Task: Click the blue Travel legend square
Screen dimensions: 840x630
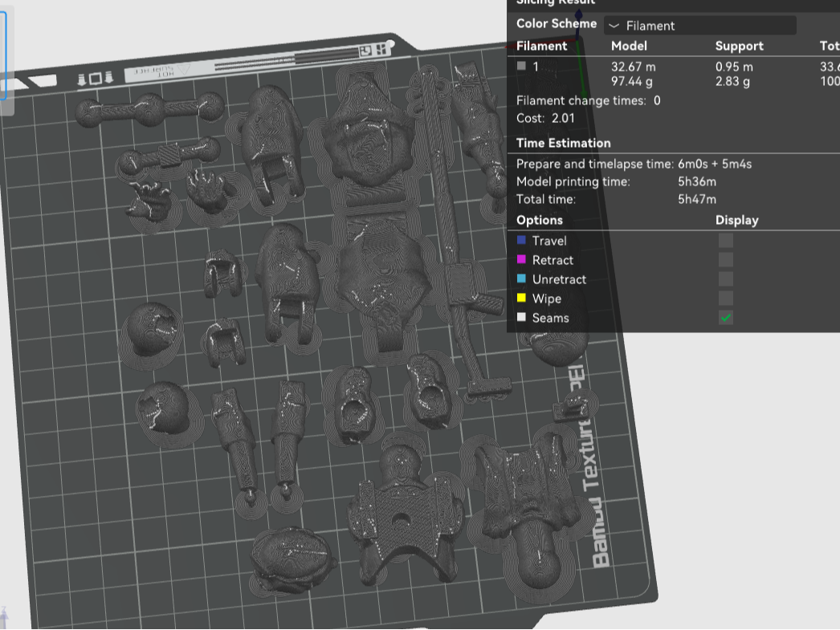Action: pos(521,240)
